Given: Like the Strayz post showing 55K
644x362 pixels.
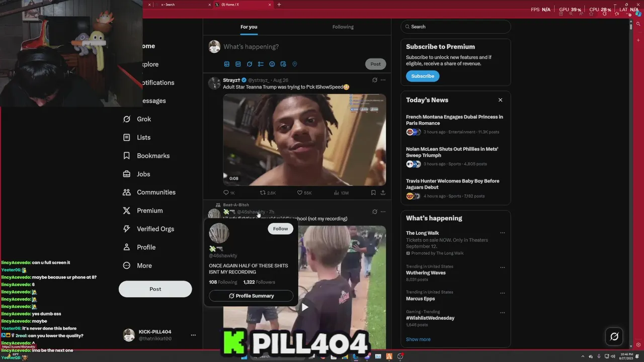Looking at the screenshot, I should coord(304,193).
